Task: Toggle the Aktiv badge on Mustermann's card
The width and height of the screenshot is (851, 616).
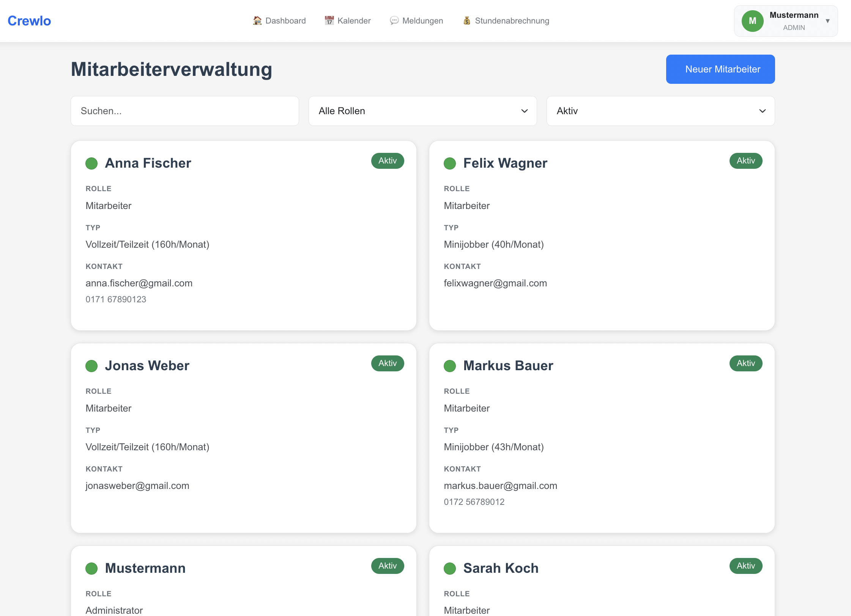Action: click(387, 566)
